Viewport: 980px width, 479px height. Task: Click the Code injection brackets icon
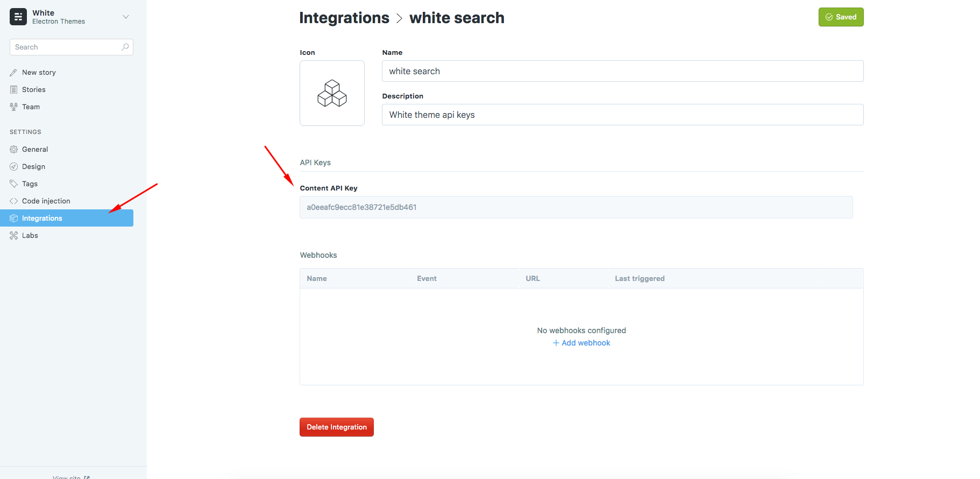click(x=13, y=201)
